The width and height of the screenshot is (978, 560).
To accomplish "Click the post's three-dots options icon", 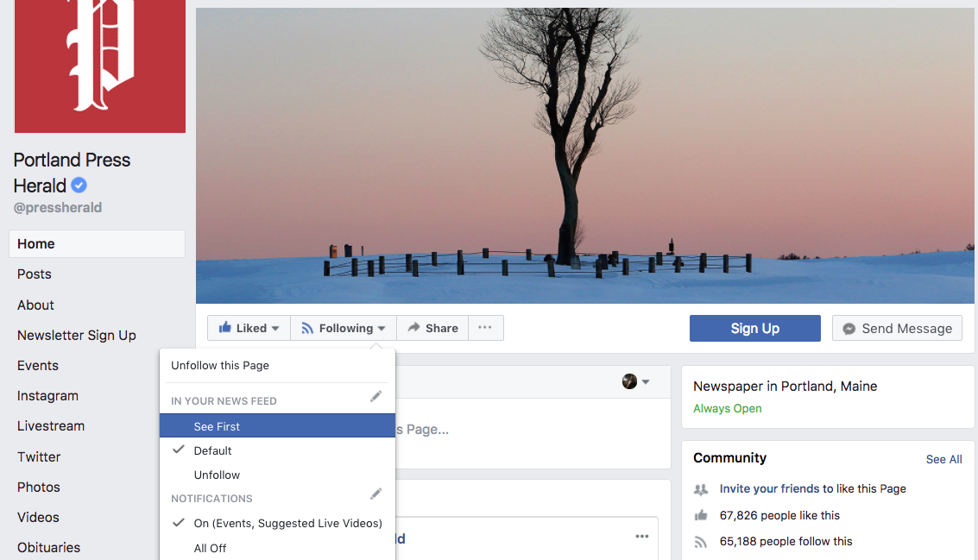I will [x=641, y=537].
